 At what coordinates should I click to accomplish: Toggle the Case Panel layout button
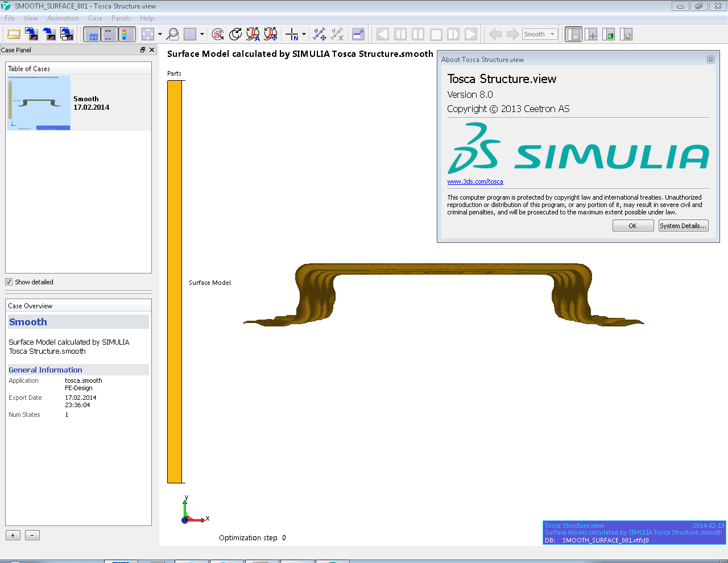point(573,34)
